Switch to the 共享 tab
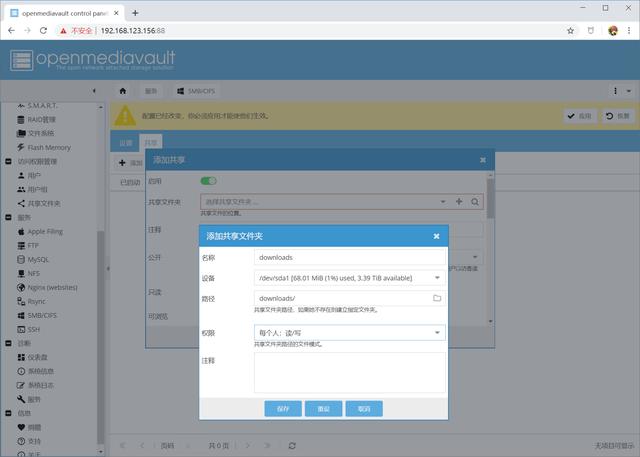This screenshot has width=640, height=457. point(151,143)
